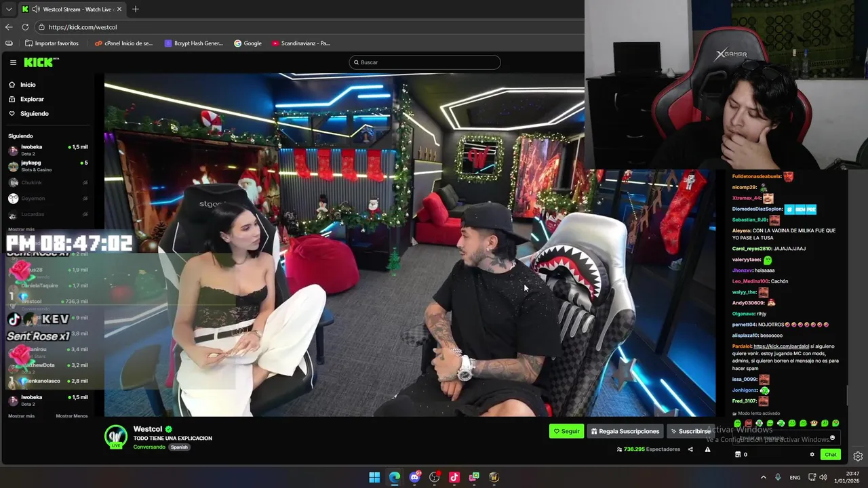Image resolution: width=868 pixels, height=488 pixels.
Task: Click the taskbar volume speaker icon
Action: pos(823,477)
